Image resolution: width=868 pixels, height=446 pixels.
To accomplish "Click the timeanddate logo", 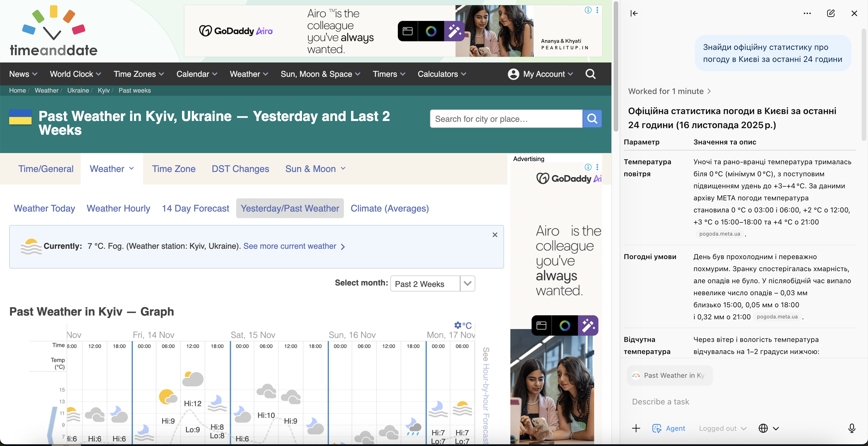I will click(x=54, y=31).
